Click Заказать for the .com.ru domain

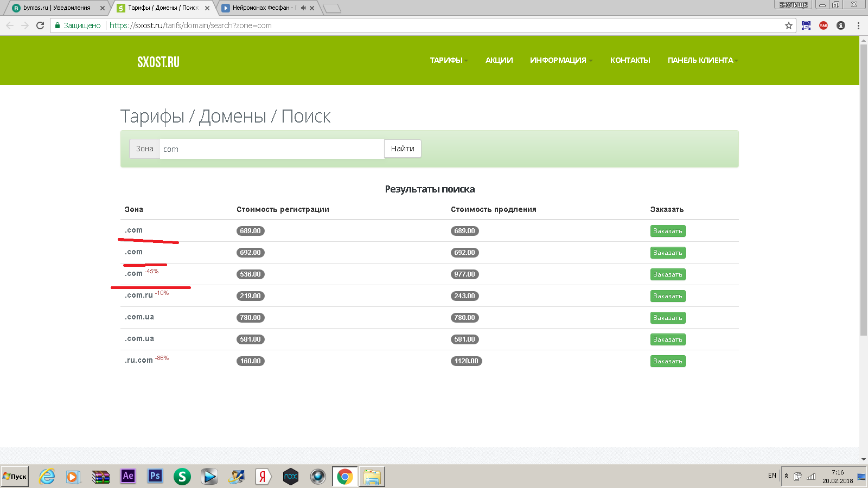(667, 296)
